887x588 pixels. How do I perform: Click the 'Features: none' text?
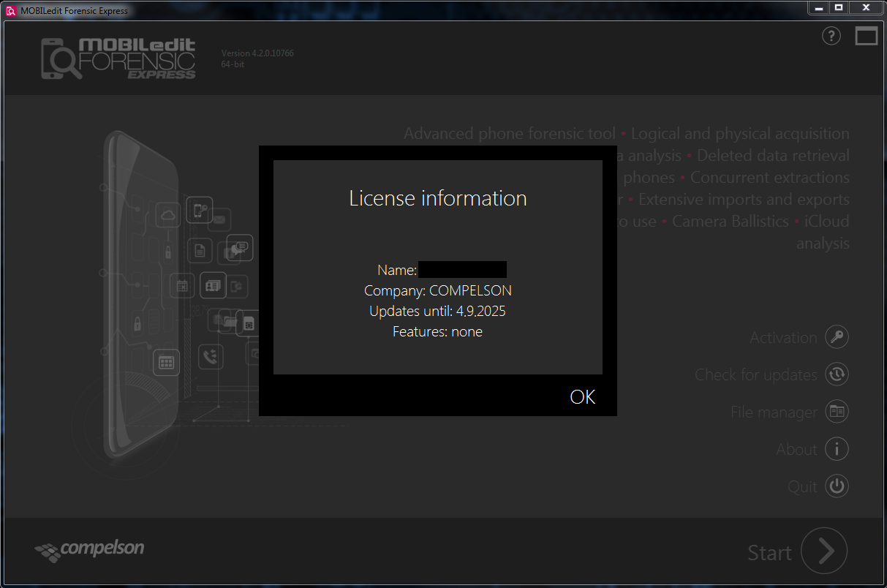[x=437, y=332]
